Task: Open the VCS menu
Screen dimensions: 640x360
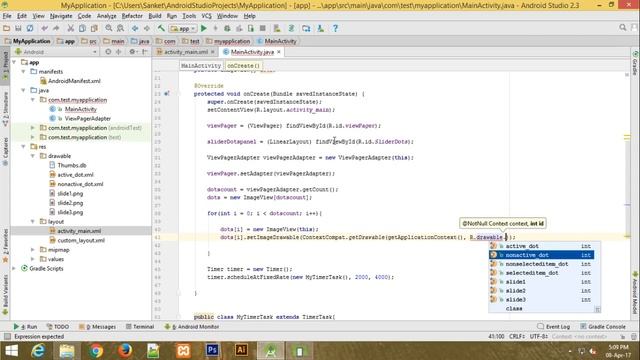Action: (207, 16)
